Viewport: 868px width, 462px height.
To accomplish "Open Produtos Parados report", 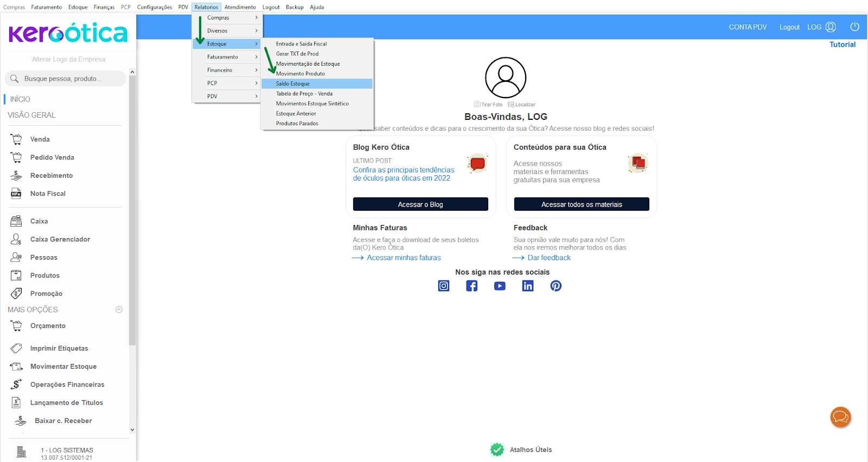I will tap(317, 124).
